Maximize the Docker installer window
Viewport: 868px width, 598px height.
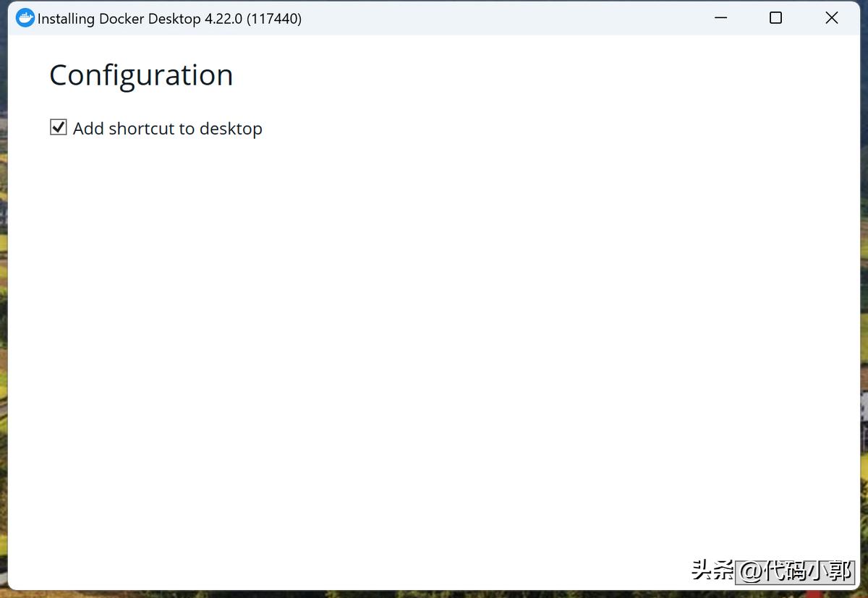pos(775,17)
